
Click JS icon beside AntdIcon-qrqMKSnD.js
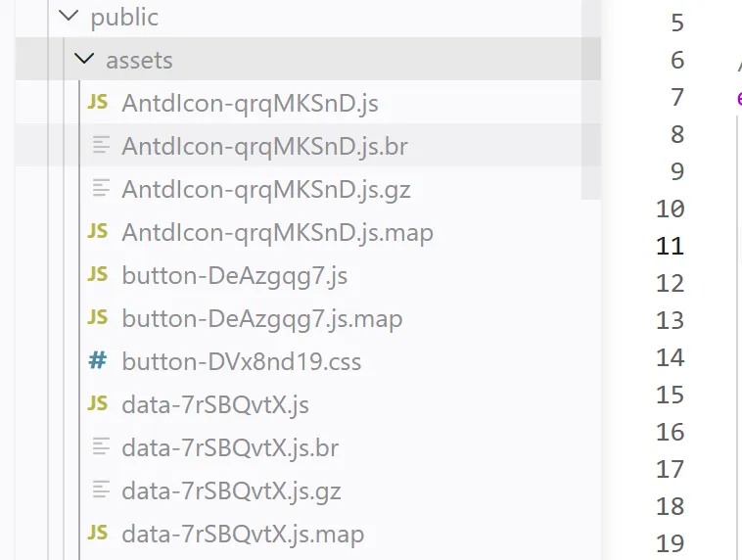(x=98, y=103)
